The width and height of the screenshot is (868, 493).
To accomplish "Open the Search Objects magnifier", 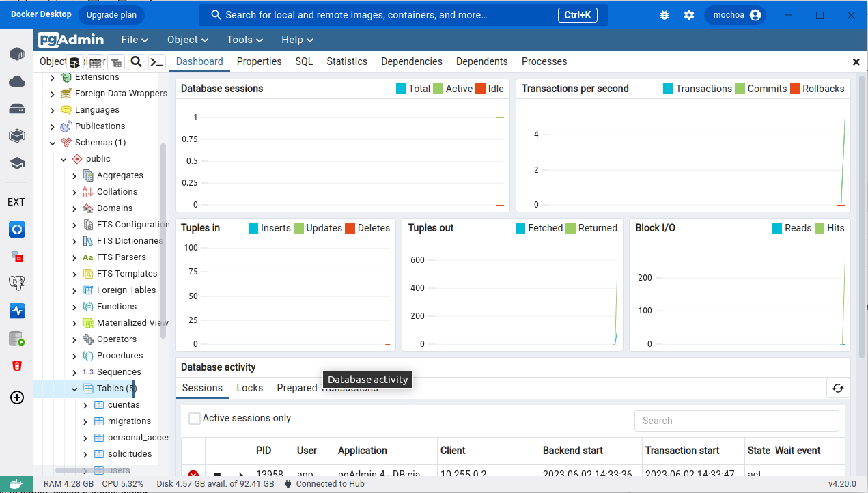I will click(x=137, y=62).
